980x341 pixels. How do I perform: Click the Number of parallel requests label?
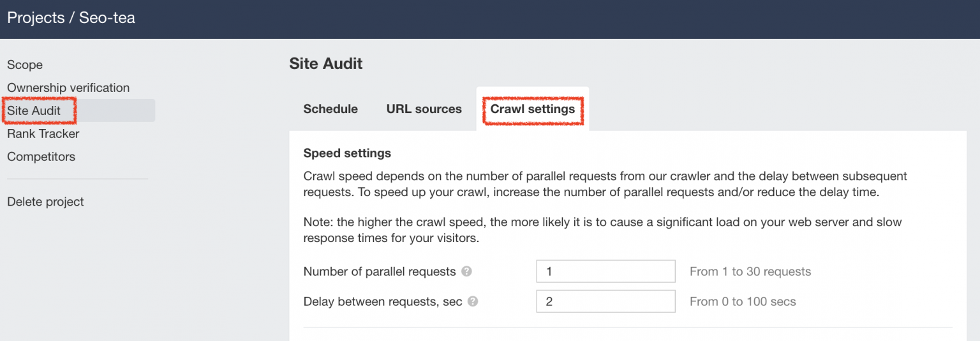click(380, 272)
